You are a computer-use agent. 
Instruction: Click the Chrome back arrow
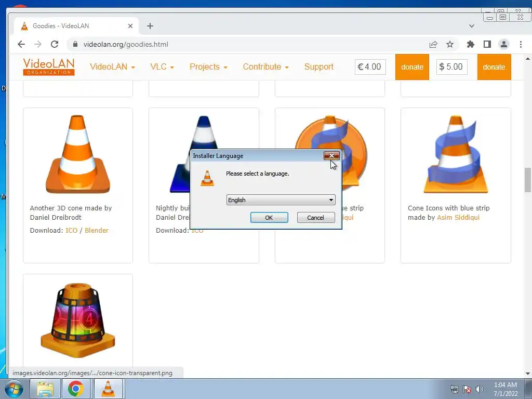pyautogui.click(x=21, y=44)
